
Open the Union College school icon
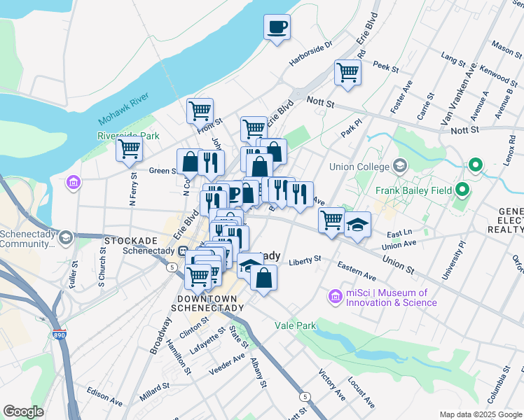(400, 166)
